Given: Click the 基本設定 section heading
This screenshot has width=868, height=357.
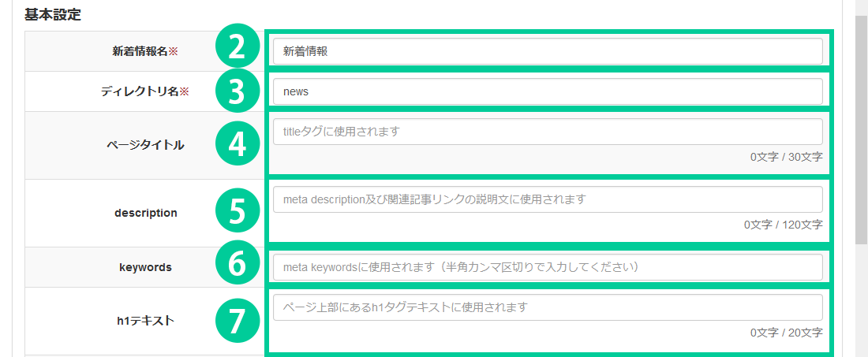Looking at the screenshot, I should point(53,14).
